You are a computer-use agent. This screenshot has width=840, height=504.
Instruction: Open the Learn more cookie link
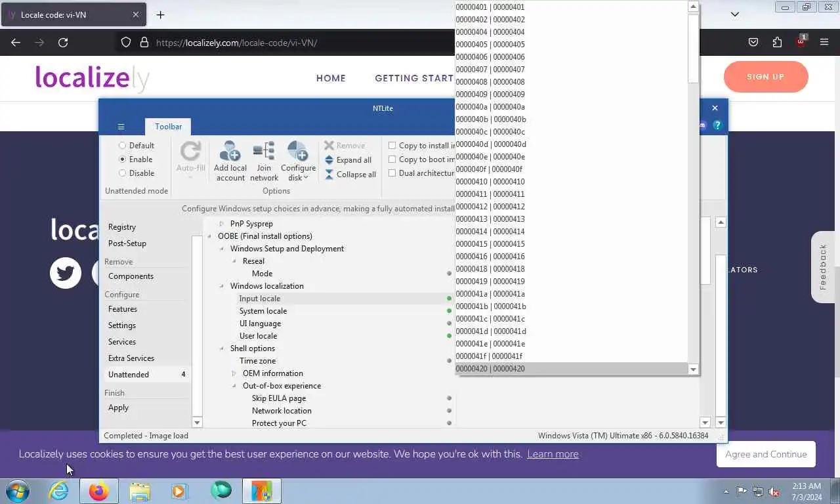[553, 454]
